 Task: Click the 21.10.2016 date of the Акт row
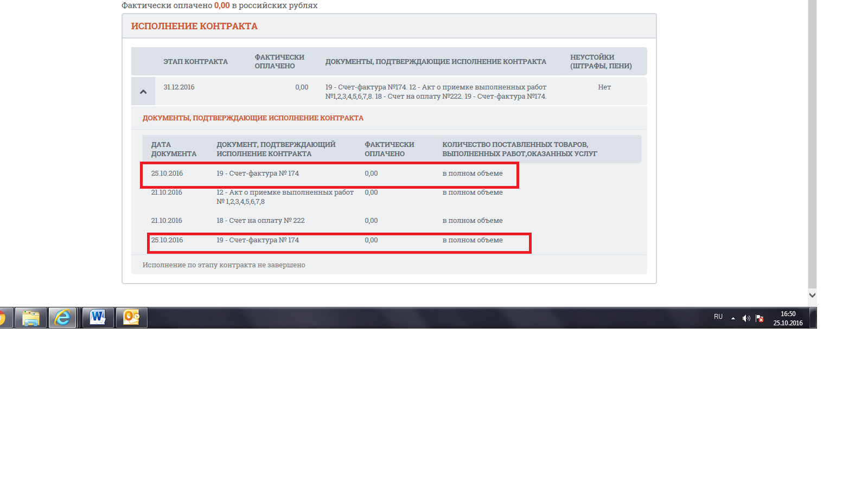[167, 192]
